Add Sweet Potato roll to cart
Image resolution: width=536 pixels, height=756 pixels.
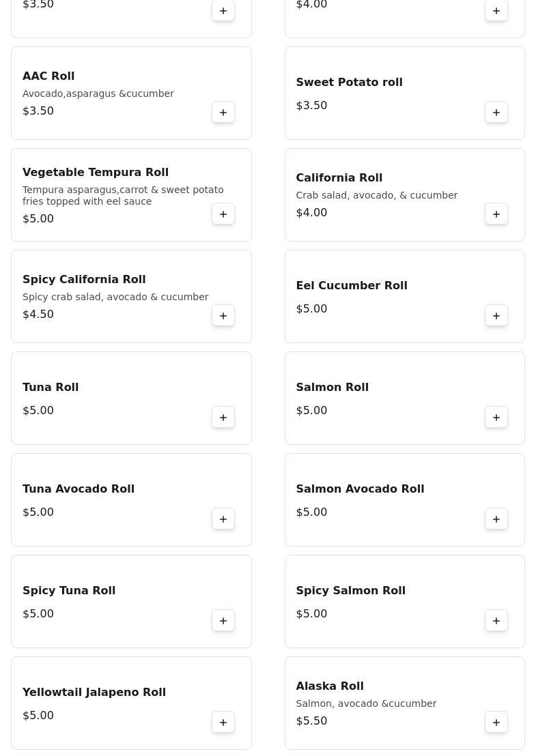[496, 112]
